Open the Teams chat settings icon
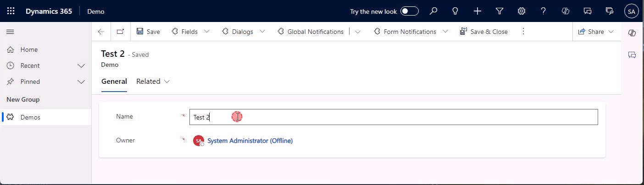The height and width of the screenshot is (185, 644). 610,11
